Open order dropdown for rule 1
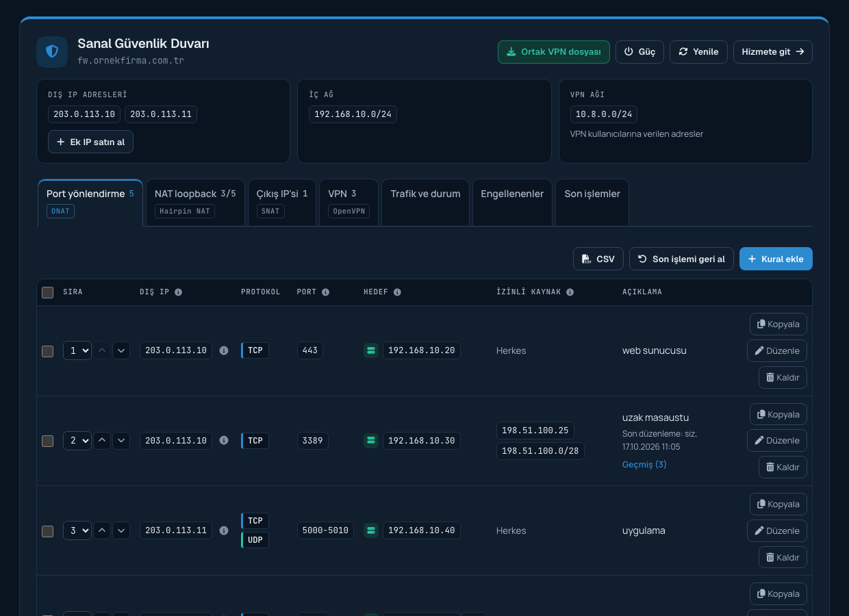The height and width of the screenshot is (616, 849). point(77,350)
